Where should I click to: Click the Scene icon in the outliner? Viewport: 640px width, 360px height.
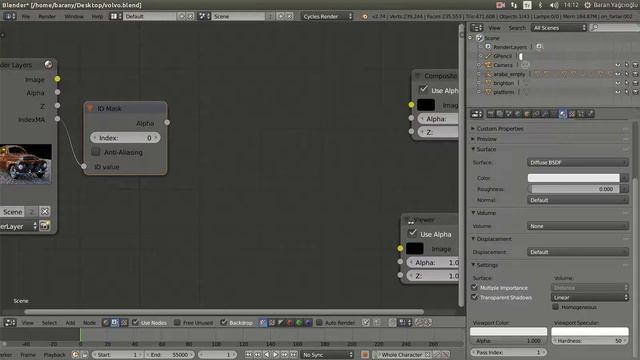point(480,38)
